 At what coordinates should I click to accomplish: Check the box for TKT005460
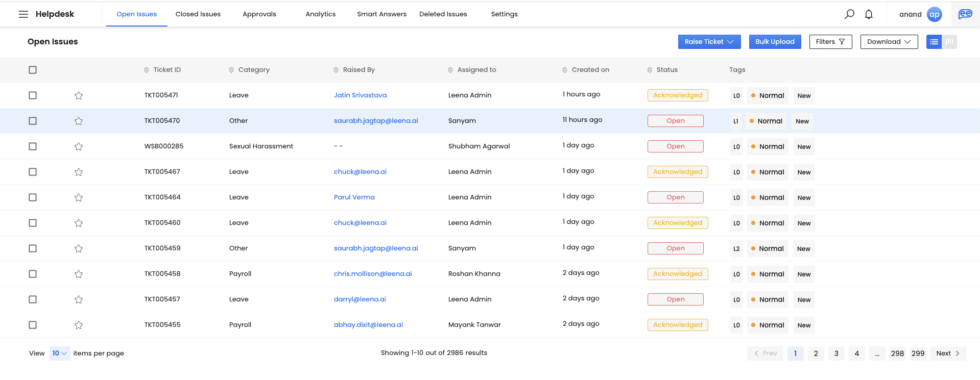33,223
